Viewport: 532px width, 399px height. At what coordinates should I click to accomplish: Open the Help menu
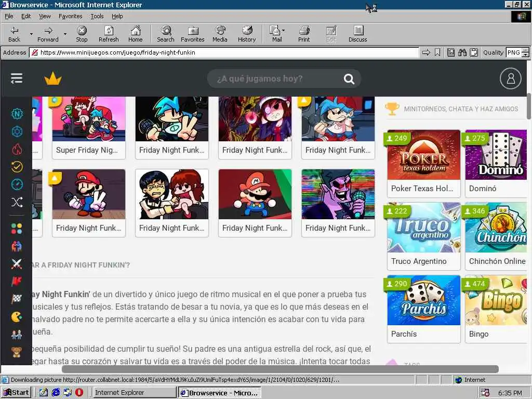tap(117, 16)
